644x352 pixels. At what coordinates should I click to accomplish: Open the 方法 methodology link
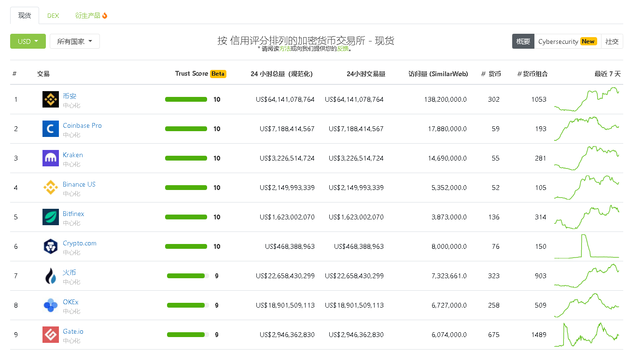click(285, 49)
